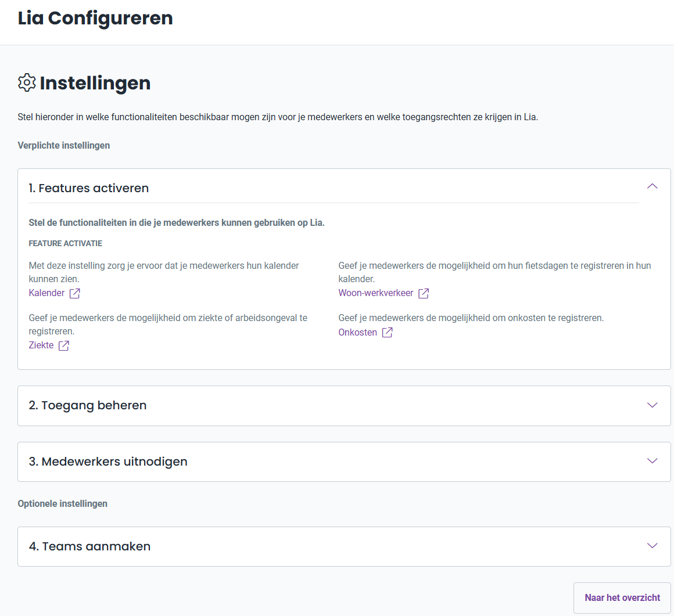Click the 'Optionele instellingen' label
This screenshot has height=616, width=674.
[x=62, y=504]
